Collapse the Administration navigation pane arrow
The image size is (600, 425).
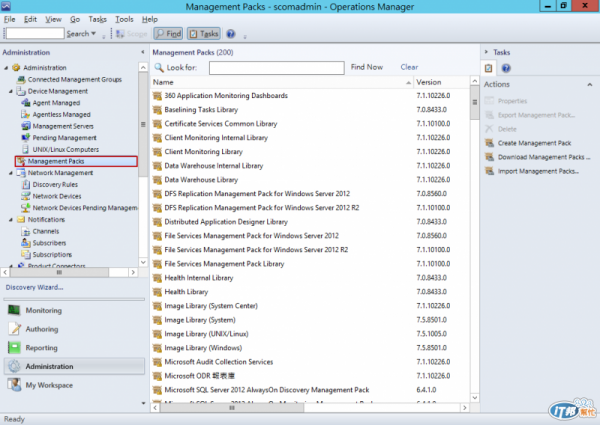(x=143, y=52)
